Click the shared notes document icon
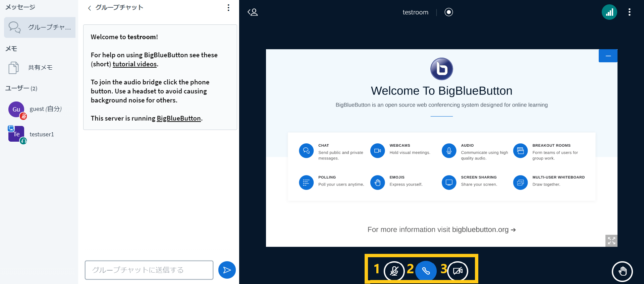This screenshot has width=644, height=284. point(13,68)
